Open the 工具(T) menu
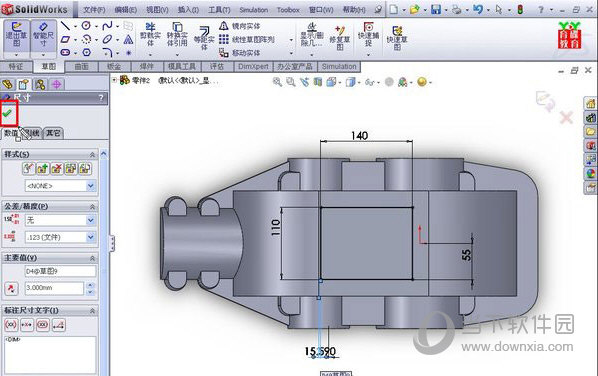This screenshot has height=376, width=598. pyautogui.click(x=219, y=10)
